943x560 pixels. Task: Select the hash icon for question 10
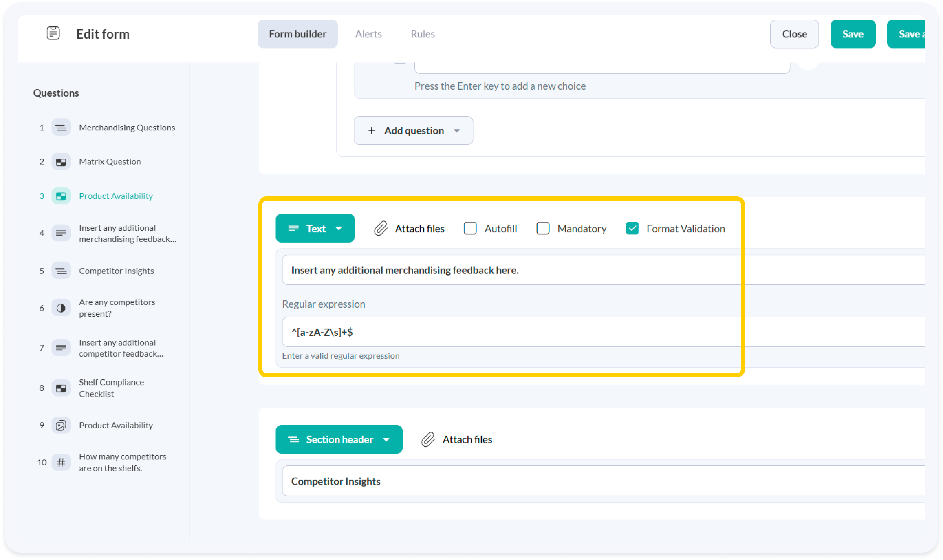(61, 462)
